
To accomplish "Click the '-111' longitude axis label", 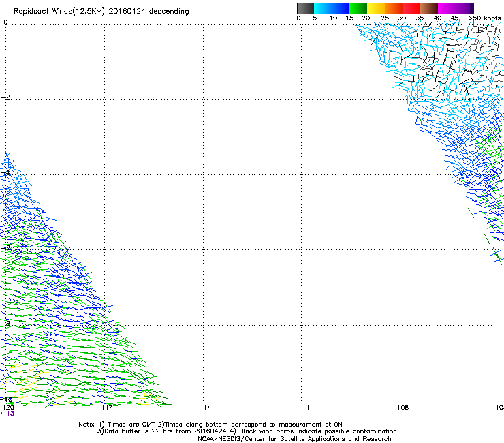I will (x=301, y=408).
